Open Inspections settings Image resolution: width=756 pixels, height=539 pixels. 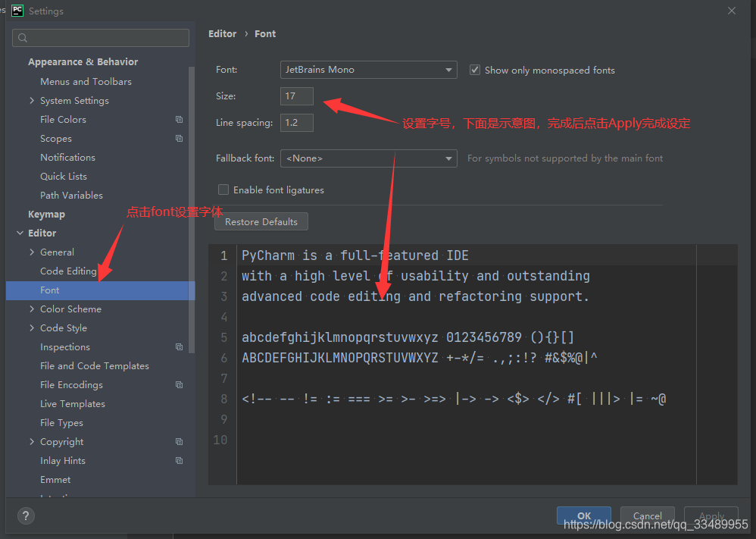pos(65,347)
